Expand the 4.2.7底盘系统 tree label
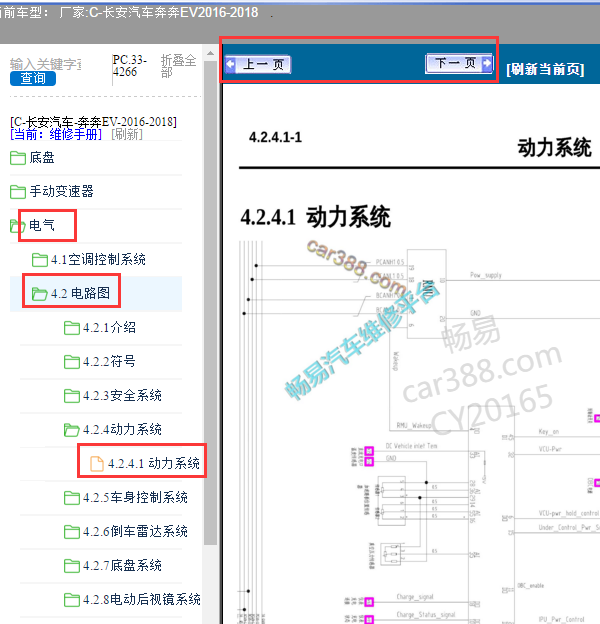This screenshot has height=624, width=600. coord(123,566)
